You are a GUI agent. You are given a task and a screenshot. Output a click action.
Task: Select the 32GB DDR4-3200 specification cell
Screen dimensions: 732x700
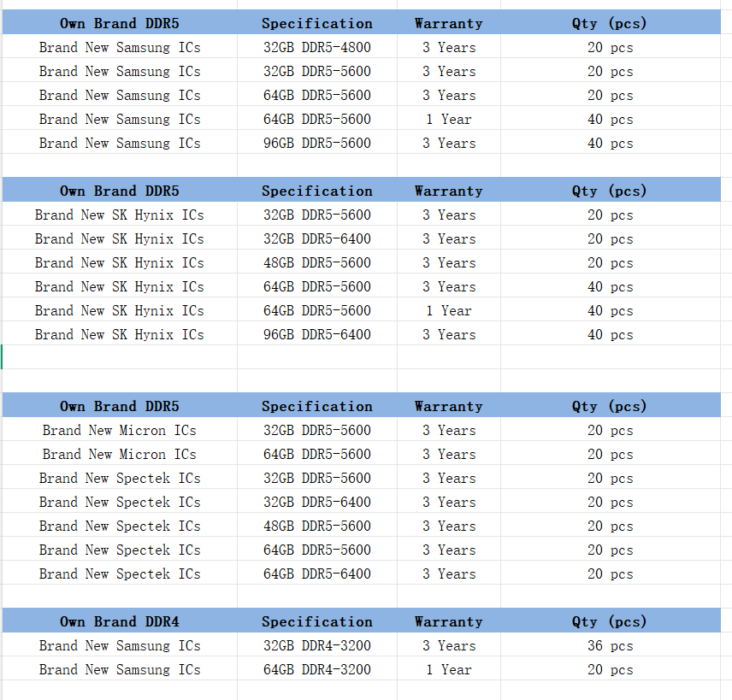pos(317,645)
